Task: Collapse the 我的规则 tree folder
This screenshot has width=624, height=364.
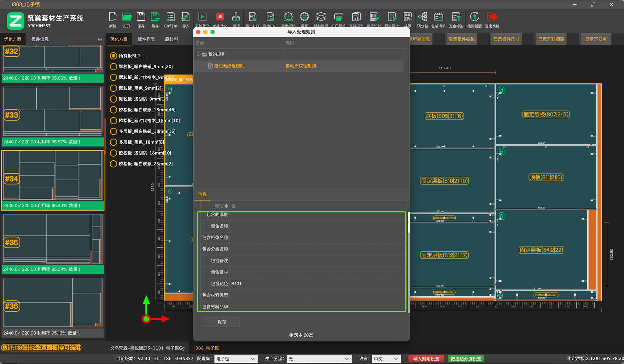Action: pos(199,54)
